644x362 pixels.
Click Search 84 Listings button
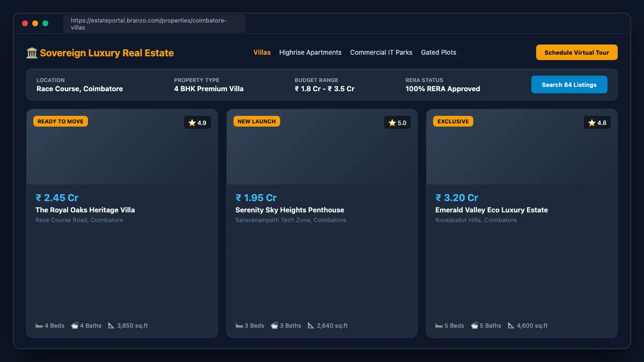click(x=569, y=85)
